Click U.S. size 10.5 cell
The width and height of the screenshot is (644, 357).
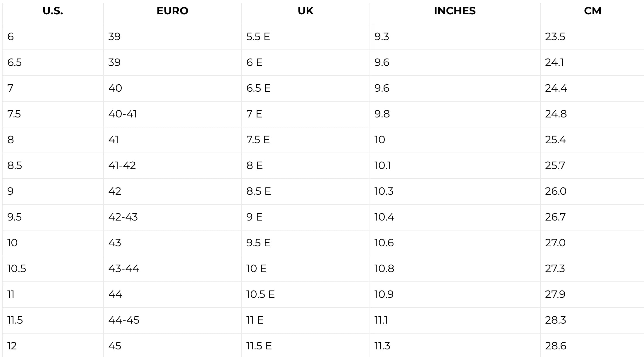[x=17, y=269]
